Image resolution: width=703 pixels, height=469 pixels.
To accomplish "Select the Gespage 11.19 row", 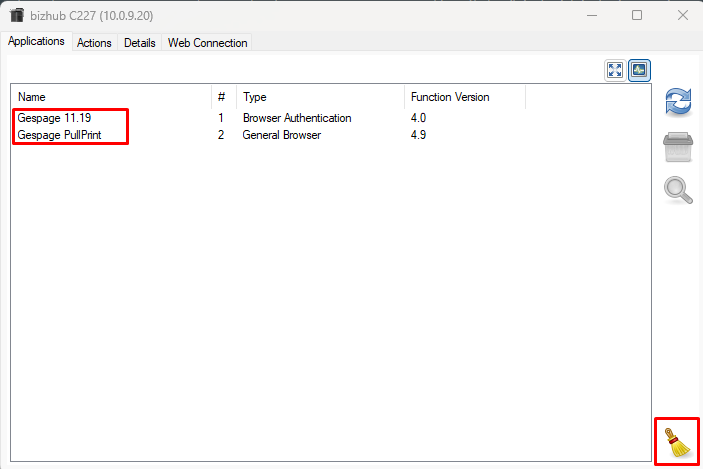I will (x=330, y=118).
